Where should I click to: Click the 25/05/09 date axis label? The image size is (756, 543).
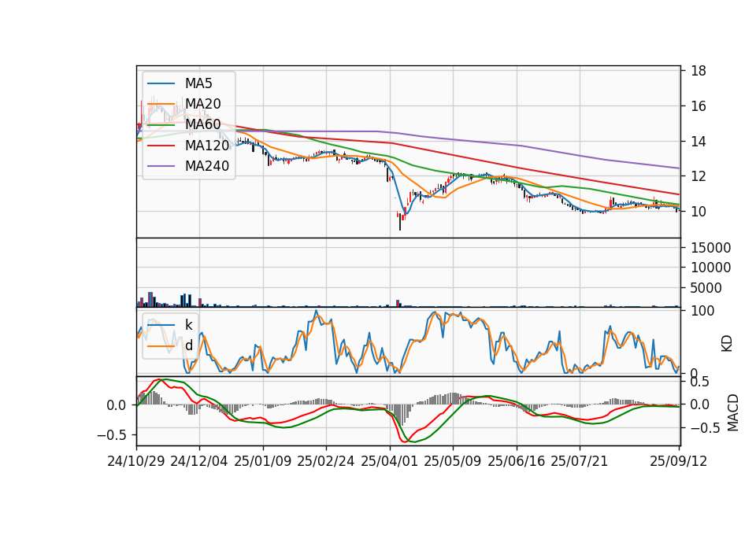tap(453, 461)
